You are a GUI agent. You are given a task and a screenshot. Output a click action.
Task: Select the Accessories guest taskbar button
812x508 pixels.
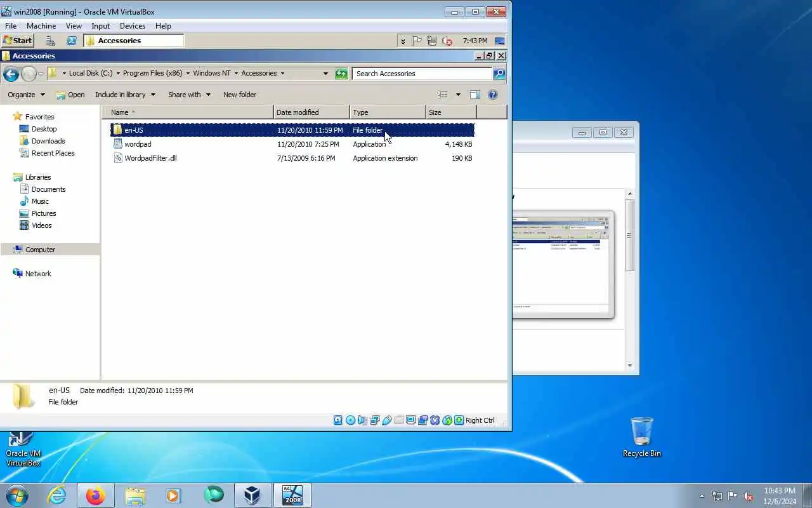[x=133, y=41]
